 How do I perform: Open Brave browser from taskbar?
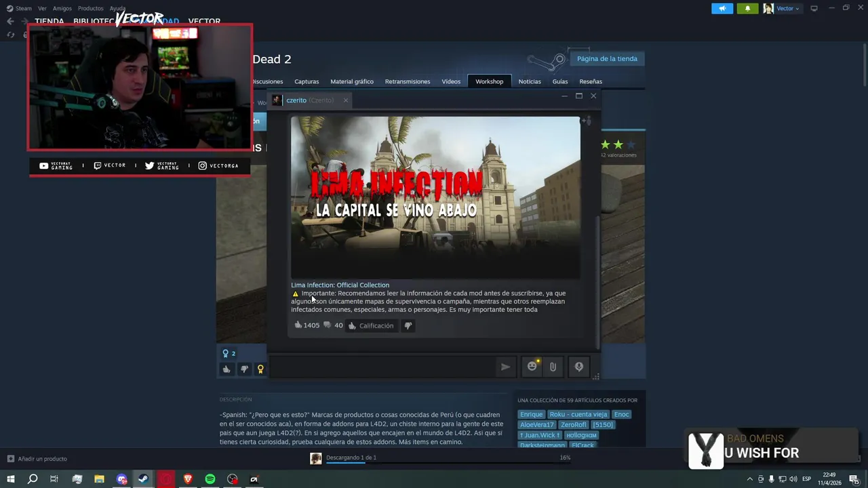188,479
